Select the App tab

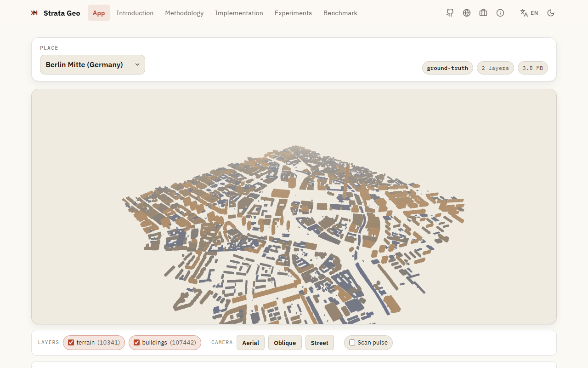pos(99,13)
